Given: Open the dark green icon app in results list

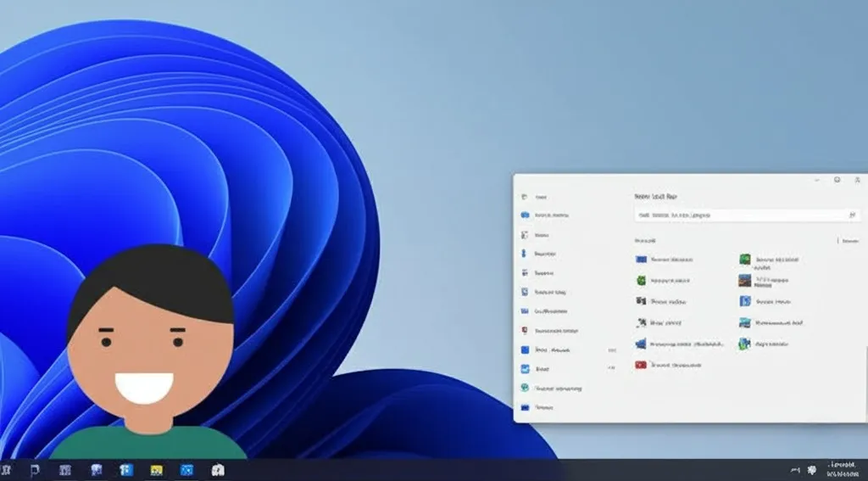Looking at the screenshot, I should pos(744,259).
